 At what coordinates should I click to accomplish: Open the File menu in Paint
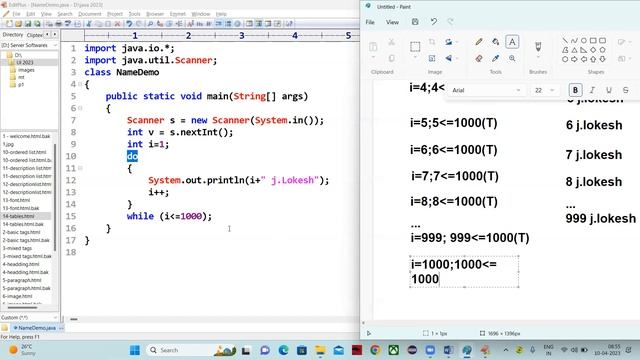tap(370, 22)
